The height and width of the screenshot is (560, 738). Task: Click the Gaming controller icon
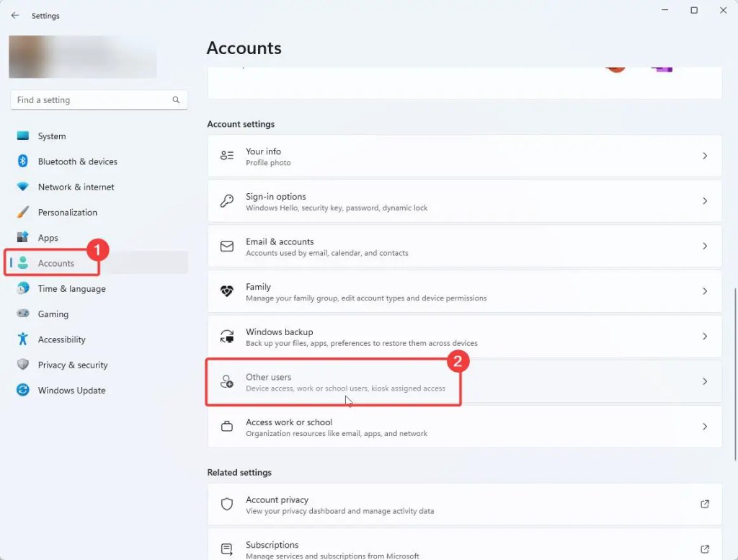click(22, 314)
